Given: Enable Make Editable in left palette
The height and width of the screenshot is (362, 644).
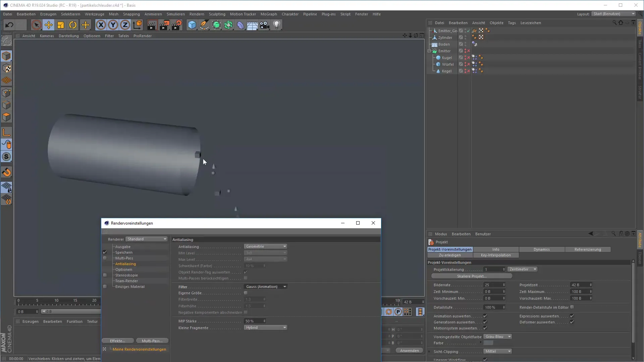Looking at the screenshot, I should [6, 41].
